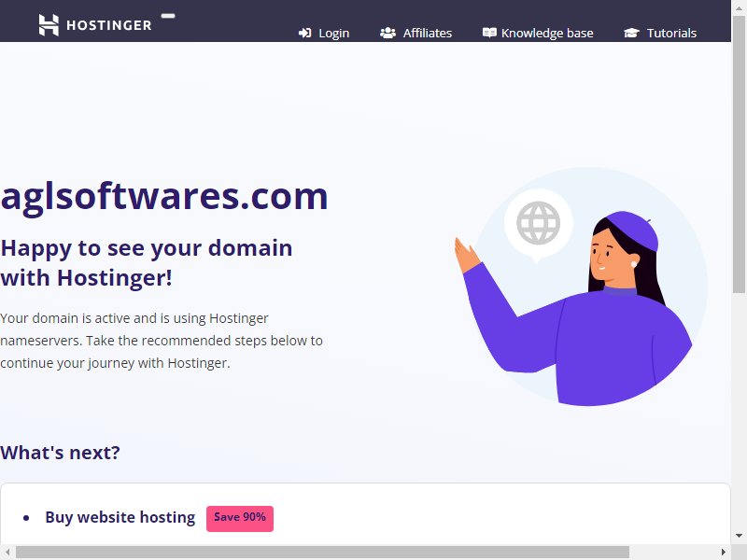The height and width of the screenshot is (560, 747).
Task: Click the Hostinger wordmark text
Action: click(x=109, y=25)
